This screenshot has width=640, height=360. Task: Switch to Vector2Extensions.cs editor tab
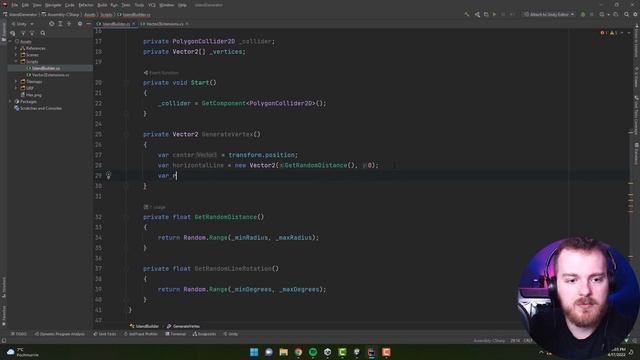pos(164,24)
